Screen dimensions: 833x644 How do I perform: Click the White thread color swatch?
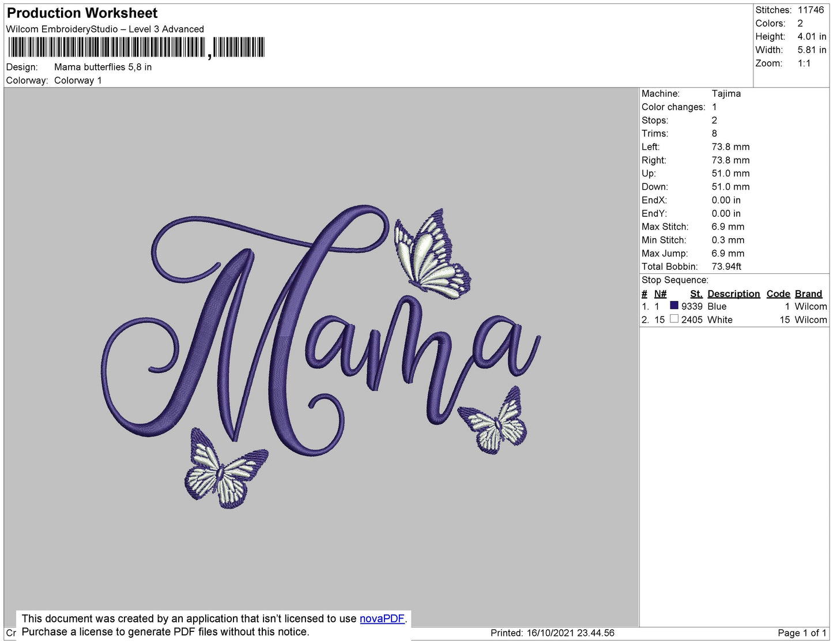[674, 319]
